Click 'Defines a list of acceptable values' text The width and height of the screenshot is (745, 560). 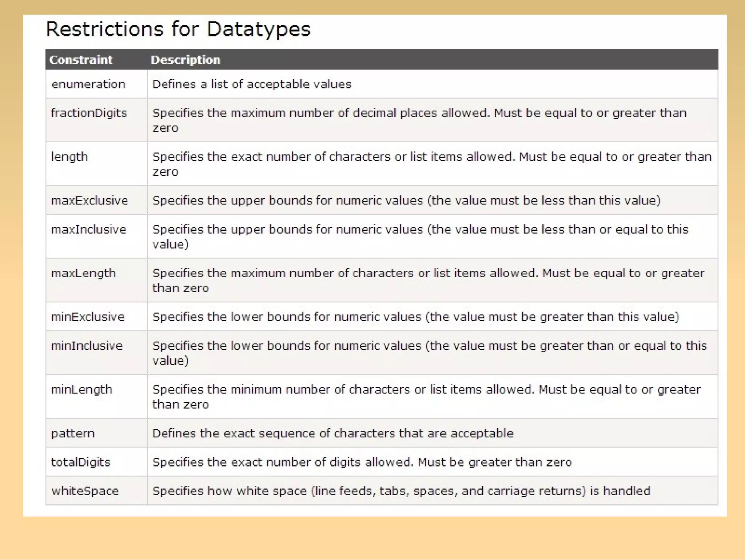click(x=252, y=84)
